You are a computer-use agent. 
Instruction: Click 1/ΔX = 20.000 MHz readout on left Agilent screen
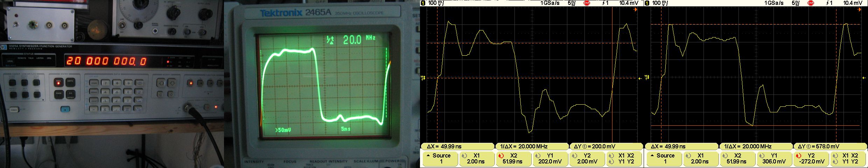click(532, 147)
